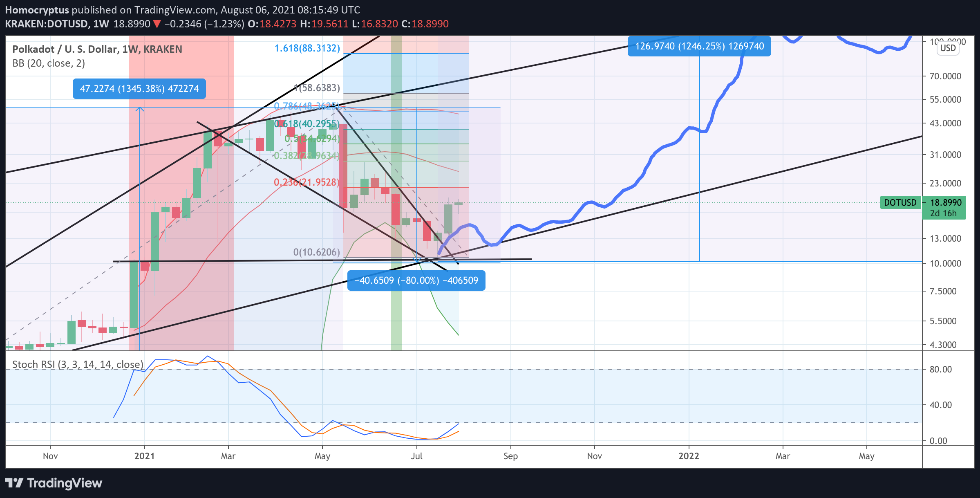Click the 2022 time axis label

point(689,456)
